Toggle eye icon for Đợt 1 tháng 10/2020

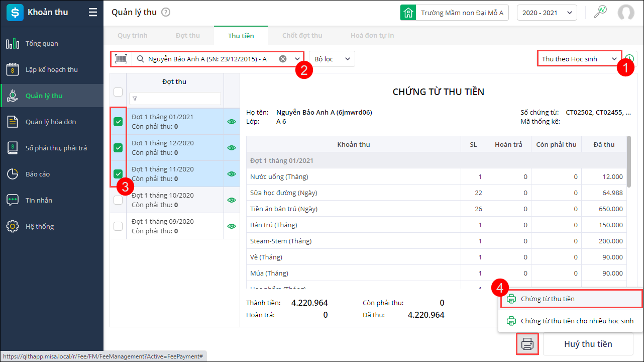tap(232, 200)
